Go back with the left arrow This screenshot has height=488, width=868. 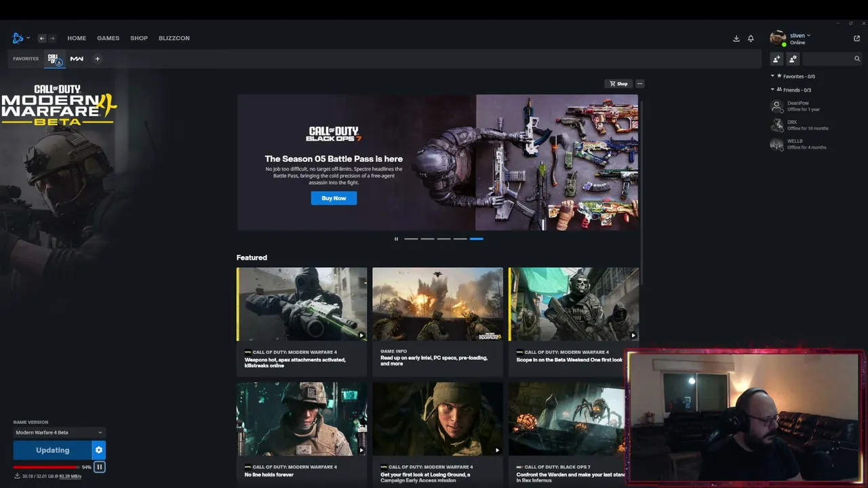click(41, 38)
